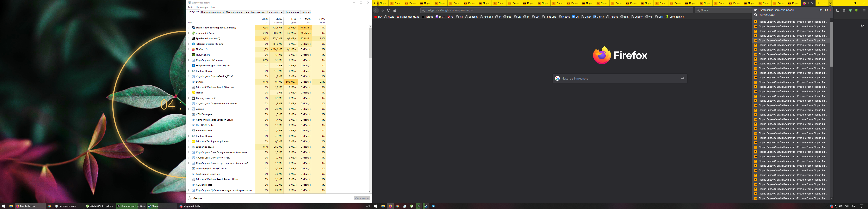This screenshot has width=868, height=209.
Task: Open the new tab page settings gear
Action: coord(862,26)
